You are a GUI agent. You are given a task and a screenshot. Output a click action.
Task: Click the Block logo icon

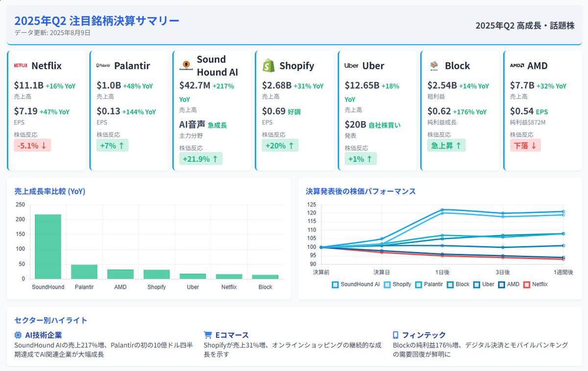(x=434, y=66)
